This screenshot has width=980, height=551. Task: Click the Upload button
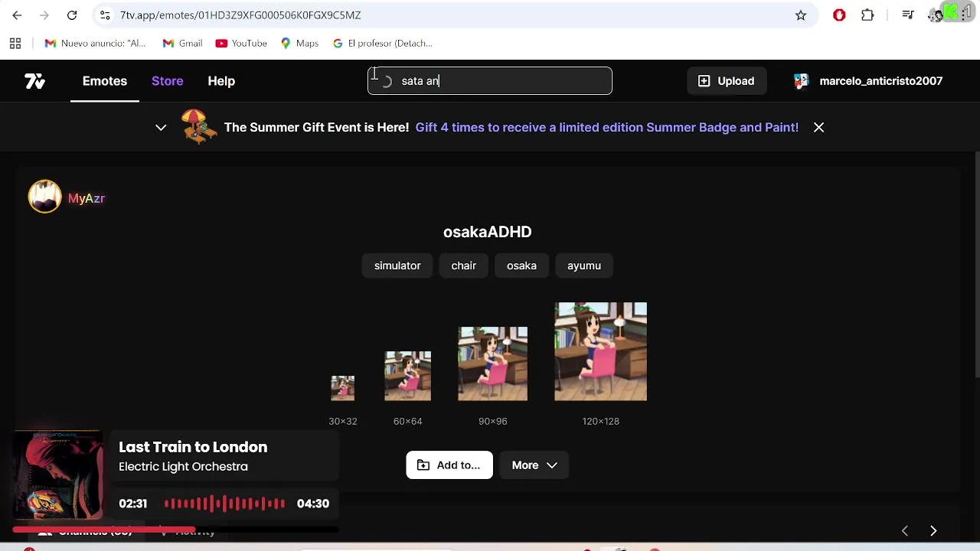tap(726, 81)
